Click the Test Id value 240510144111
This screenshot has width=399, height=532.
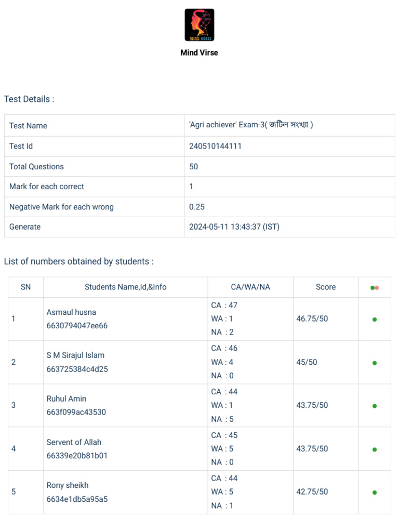[216, 147]
